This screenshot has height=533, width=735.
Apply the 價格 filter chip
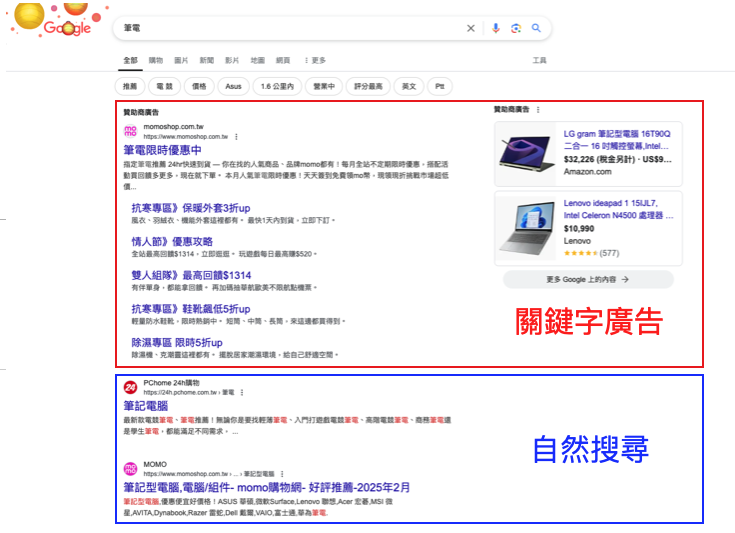pos(199,86)
